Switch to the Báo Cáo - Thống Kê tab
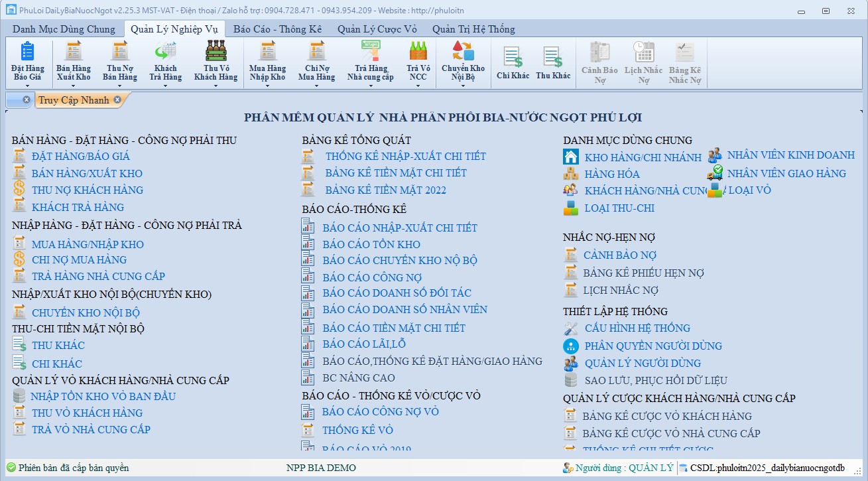 (x=277, y=29)
